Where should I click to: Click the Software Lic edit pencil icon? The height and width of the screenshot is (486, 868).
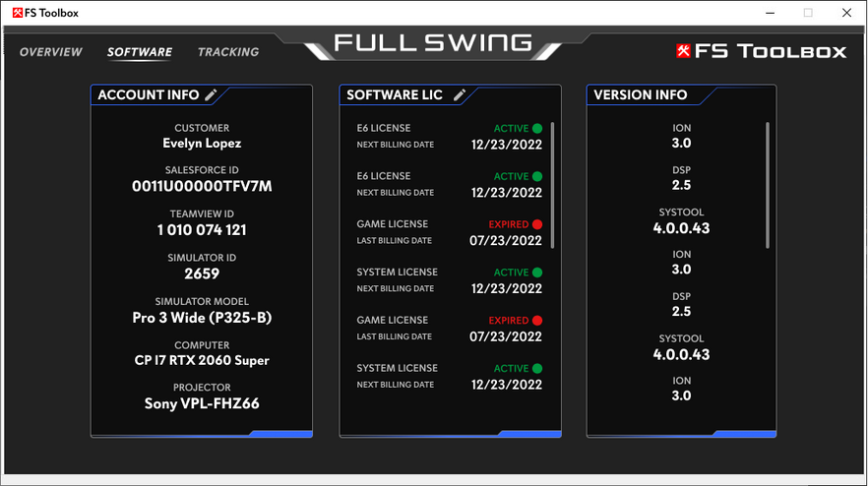coord(460,94)
